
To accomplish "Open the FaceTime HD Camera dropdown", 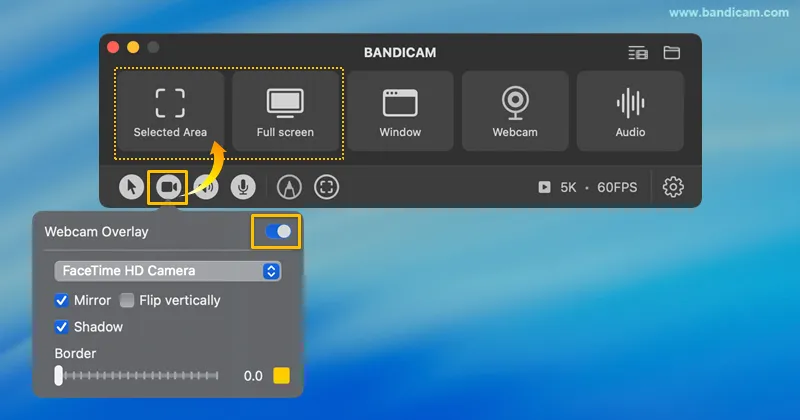I will [167, 271].
